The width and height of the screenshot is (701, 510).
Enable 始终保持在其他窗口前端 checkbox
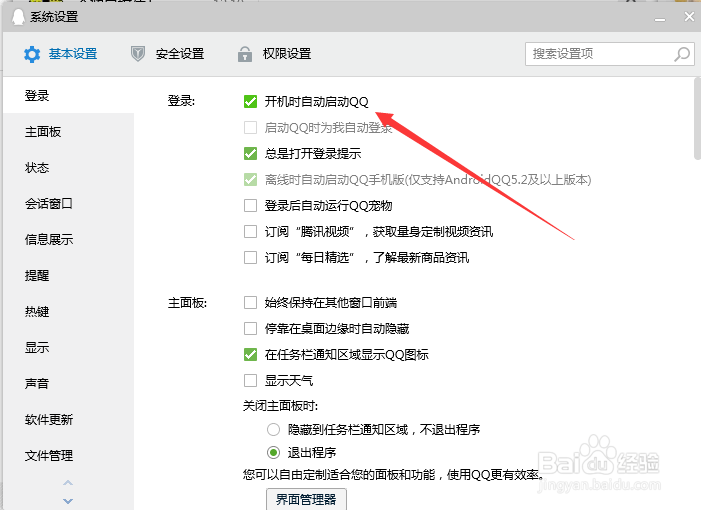click(x=250, y=303)
